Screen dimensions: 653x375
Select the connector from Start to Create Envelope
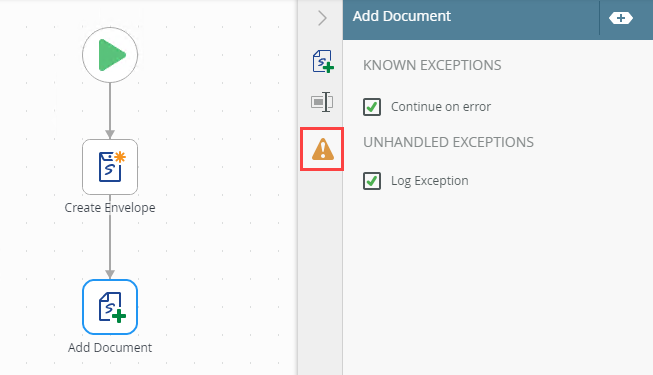110,111
